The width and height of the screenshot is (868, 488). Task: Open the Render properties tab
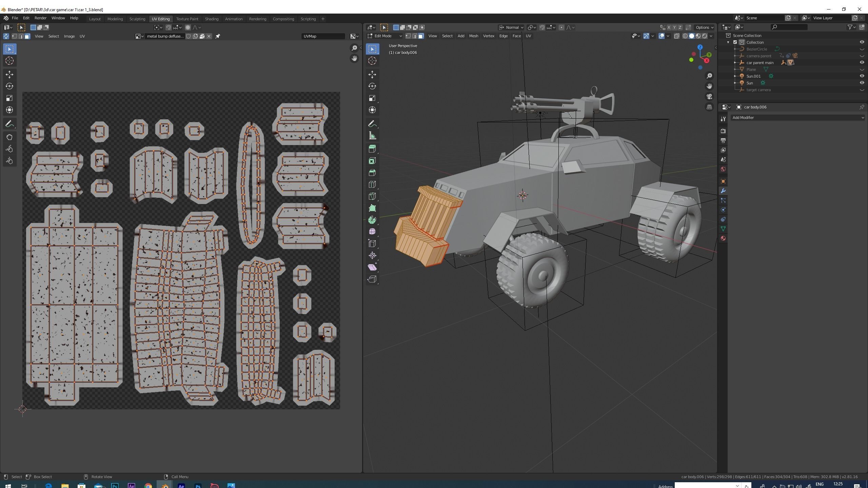tap(723, 131)
